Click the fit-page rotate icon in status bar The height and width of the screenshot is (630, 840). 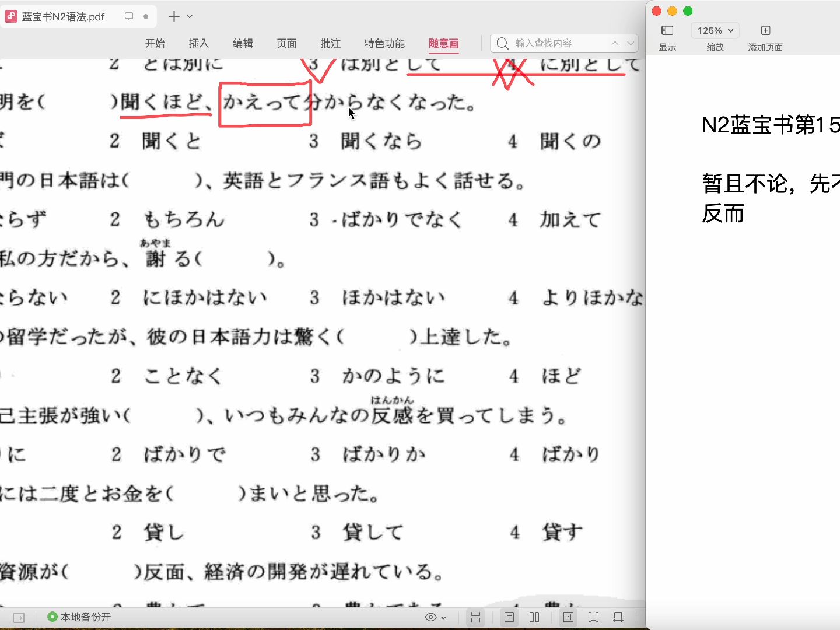click(x=618, y=617)
